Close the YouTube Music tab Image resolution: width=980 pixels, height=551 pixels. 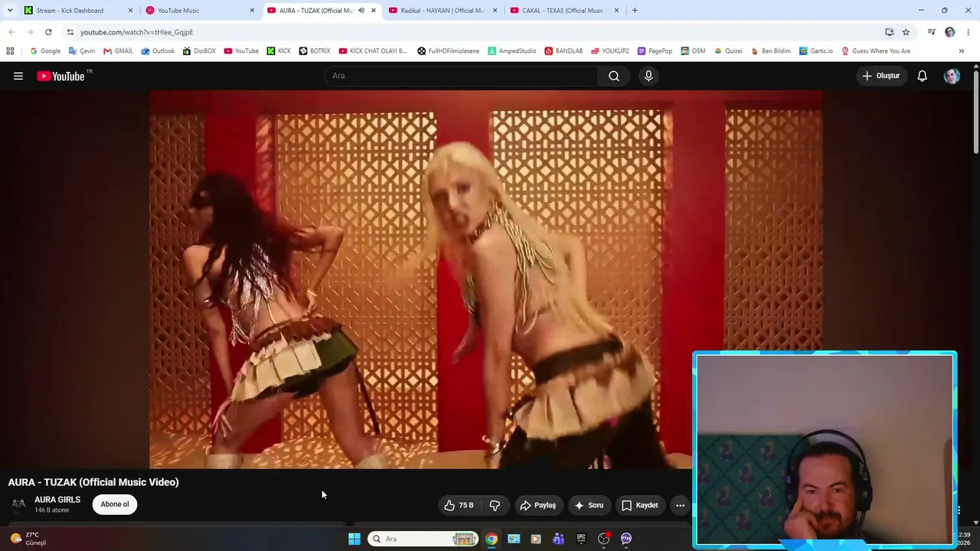coord(252,10)
